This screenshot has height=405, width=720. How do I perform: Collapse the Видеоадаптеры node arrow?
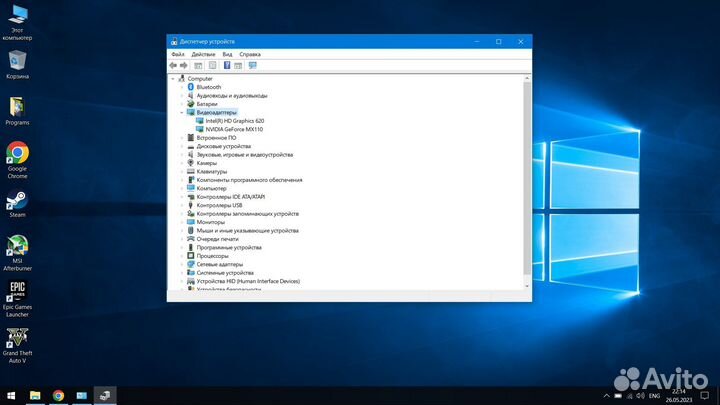pyautogui.click(x=182, y=112)
